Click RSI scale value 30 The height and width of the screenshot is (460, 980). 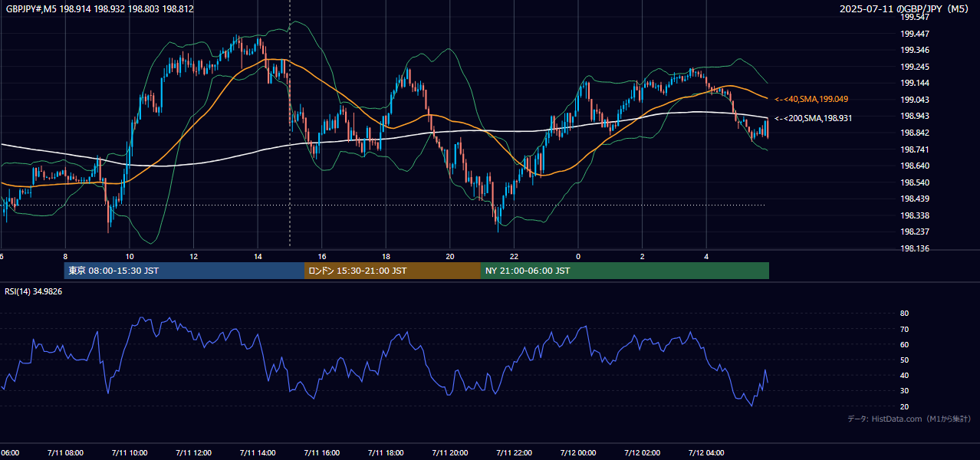click(x=905, y=391)
